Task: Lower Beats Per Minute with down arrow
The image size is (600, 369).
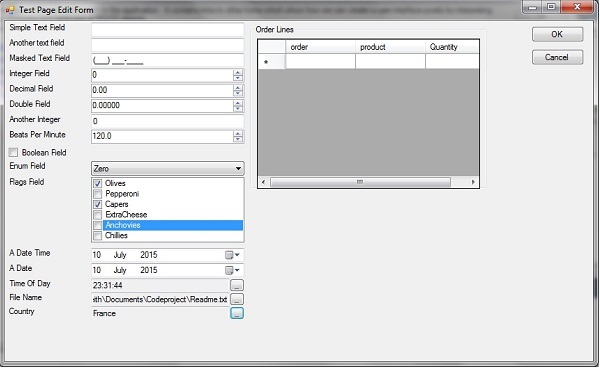Action: pyautogui.click(x=238, y=139)
